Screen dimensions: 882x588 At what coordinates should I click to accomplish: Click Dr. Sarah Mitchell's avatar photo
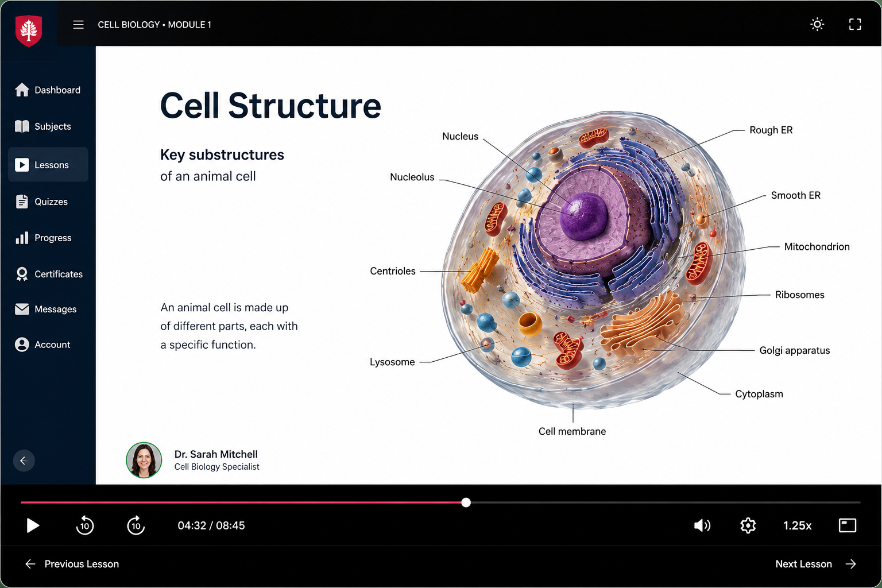[x=144, y=460]
